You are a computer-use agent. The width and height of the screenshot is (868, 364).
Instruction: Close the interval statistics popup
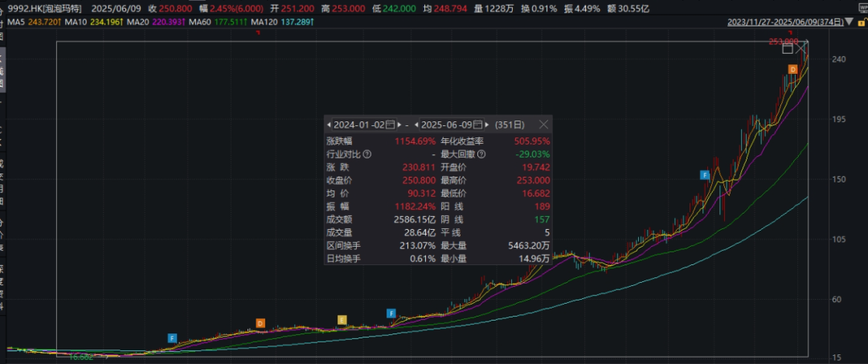(543, 125)
